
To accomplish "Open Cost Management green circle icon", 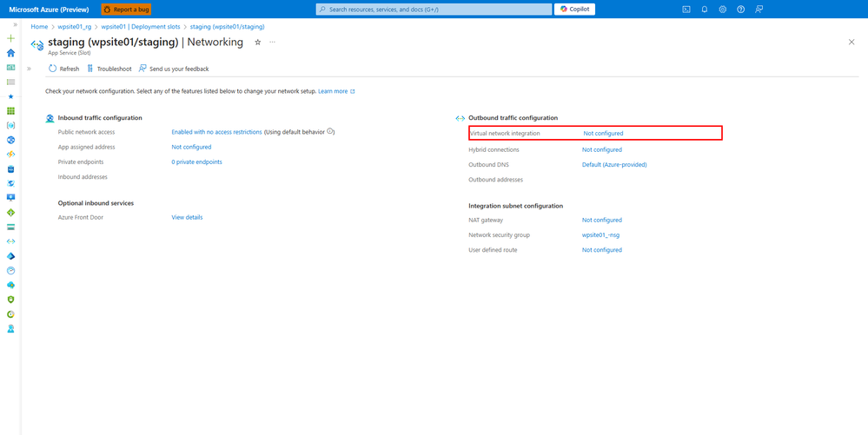I will [10, 314].
